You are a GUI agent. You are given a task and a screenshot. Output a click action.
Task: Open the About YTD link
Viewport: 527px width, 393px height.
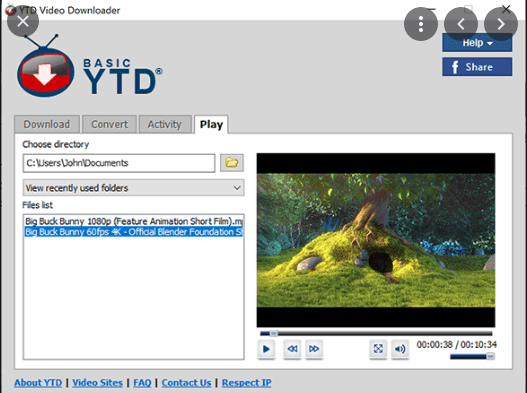[38, 383]
